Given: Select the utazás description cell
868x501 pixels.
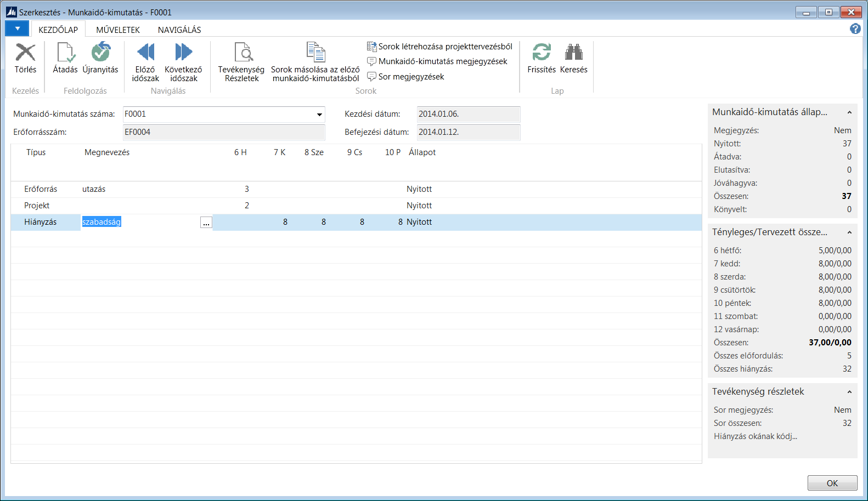Looking at the screenshot, I should click(146, 189).
